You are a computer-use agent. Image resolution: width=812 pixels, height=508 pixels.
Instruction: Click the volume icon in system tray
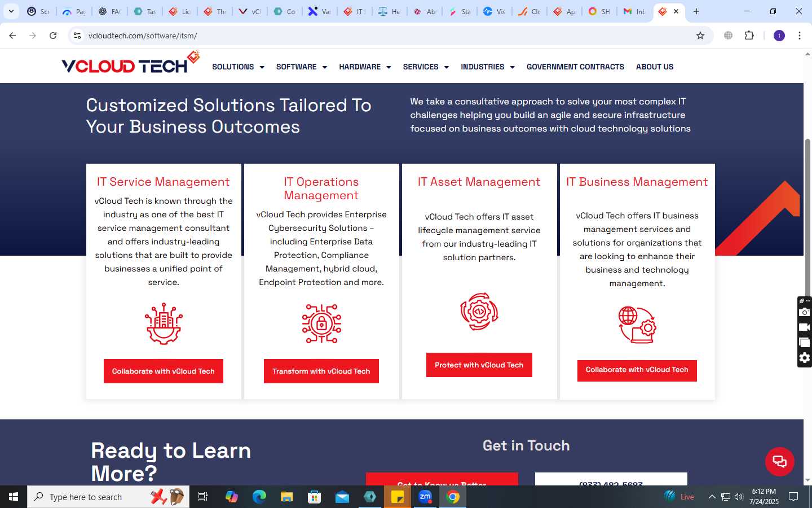[x=739, y=497]
